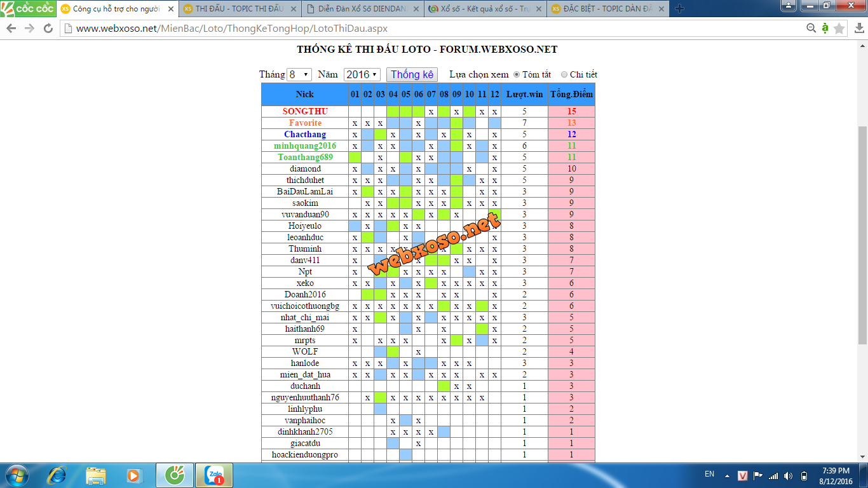Reload the page with the refresh icon
The height and width of the screenshot is (488, 868).
point(48,29)
